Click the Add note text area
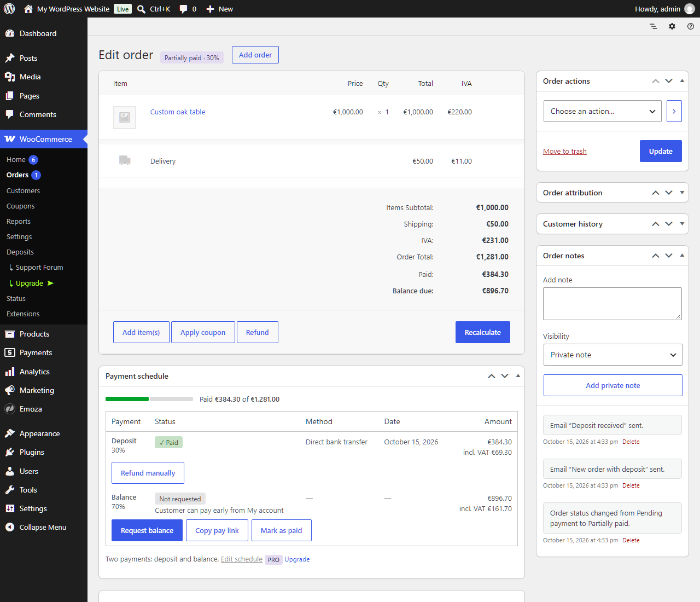Screen dimensions: 700x602 pos(612,304)
